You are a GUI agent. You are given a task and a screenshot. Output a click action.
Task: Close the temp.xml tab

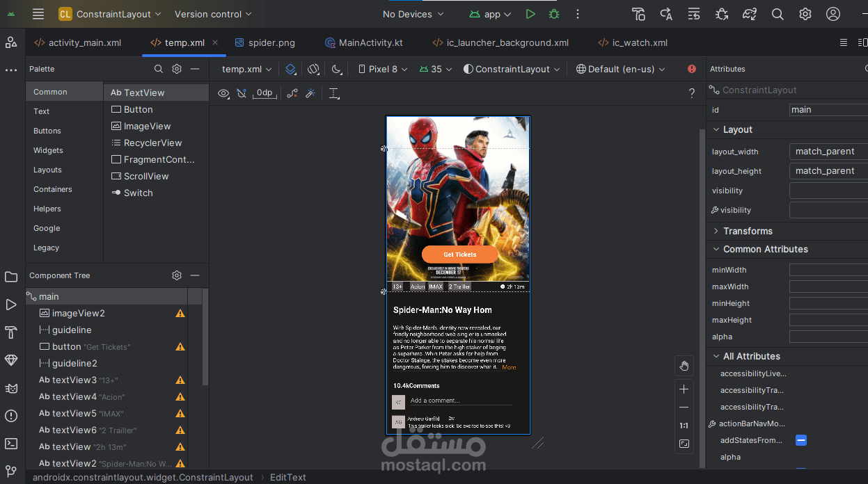coord(215,42)
